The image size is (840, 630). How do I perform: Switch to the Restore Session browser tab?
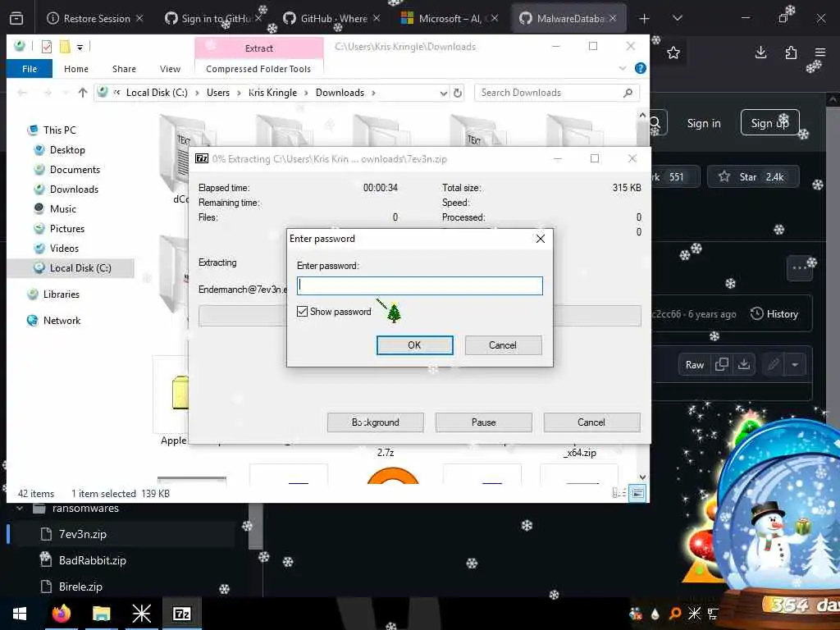(95, 18)
